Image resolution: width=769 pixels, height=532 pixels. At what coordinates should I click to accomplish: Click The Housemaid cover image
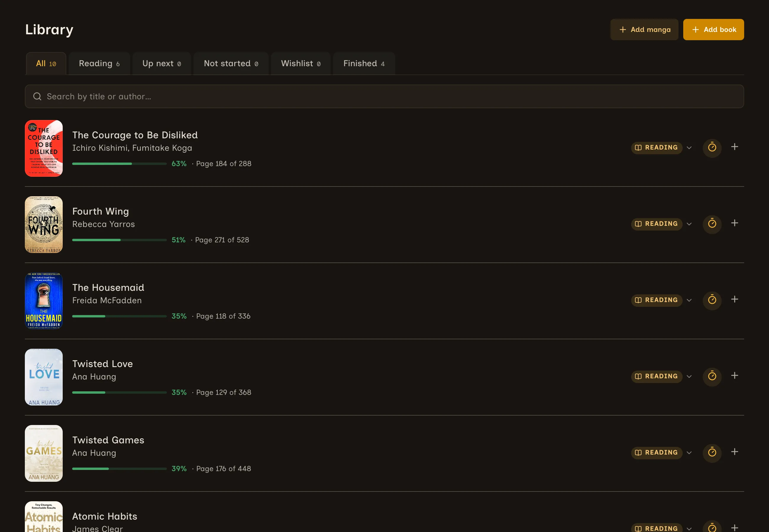pos(44,301)
